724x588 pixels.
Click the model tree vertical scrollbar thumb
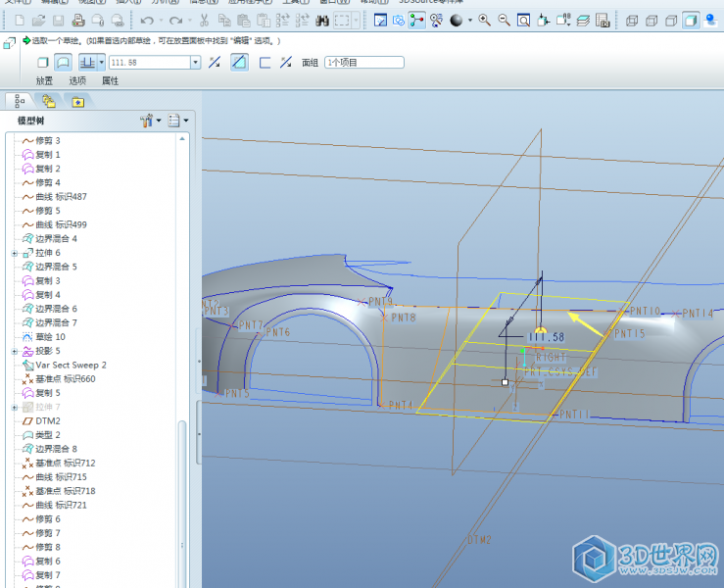(x=182, y=504)
